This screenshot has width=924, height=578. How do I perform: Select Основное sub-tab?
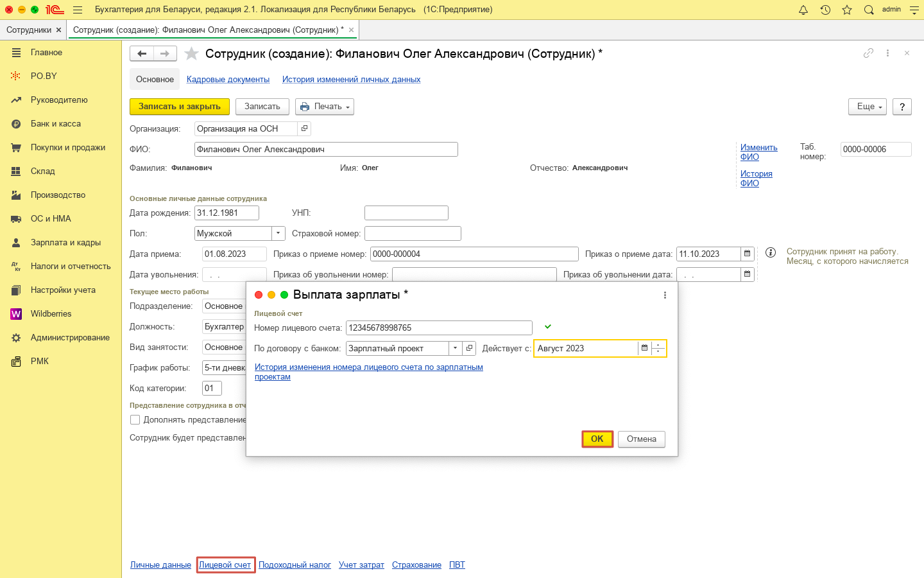(x=155, y=79)
